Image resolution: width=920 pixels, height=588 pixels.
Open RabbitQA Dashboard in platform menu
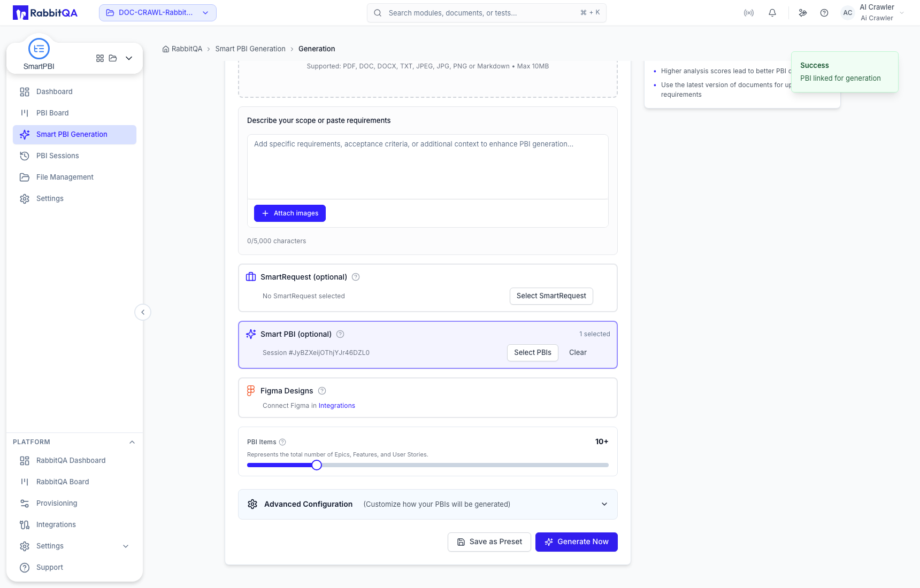(x=74, y=460)
